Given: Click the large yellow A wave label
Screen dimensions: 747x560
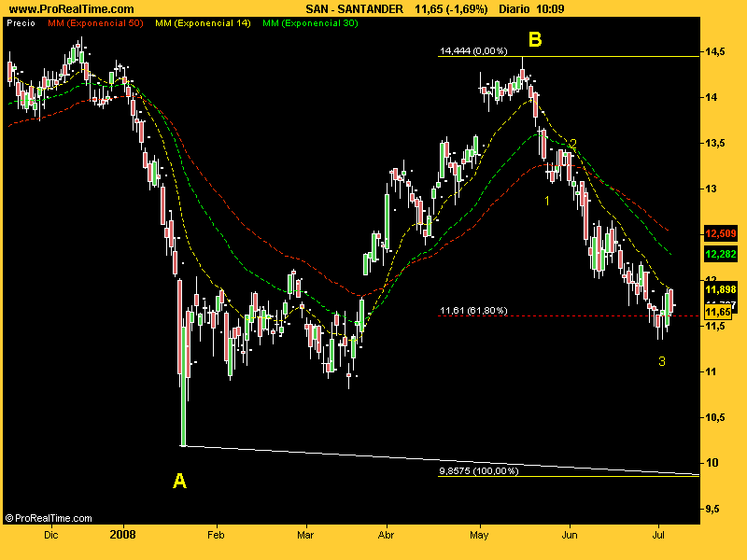Looking at the screenshot, I should point(179,481).
